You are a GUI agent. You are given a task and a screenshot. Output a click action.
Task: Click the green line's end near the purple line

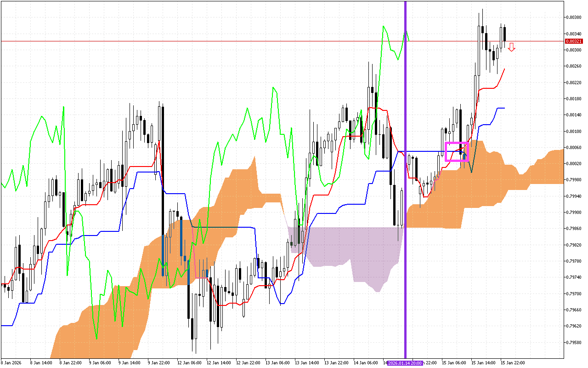tap(409, 40)
